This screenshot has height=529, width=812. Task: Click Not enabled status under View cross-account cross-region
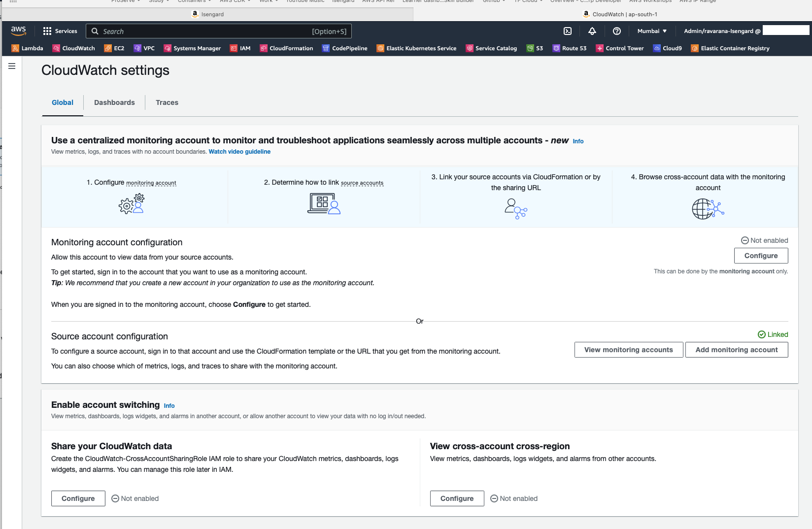(514, 498)
